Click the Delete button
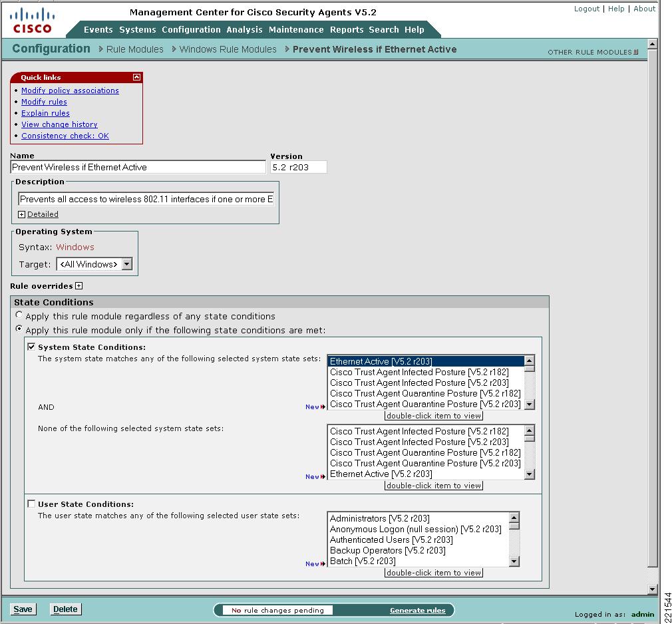 (65, 609)
